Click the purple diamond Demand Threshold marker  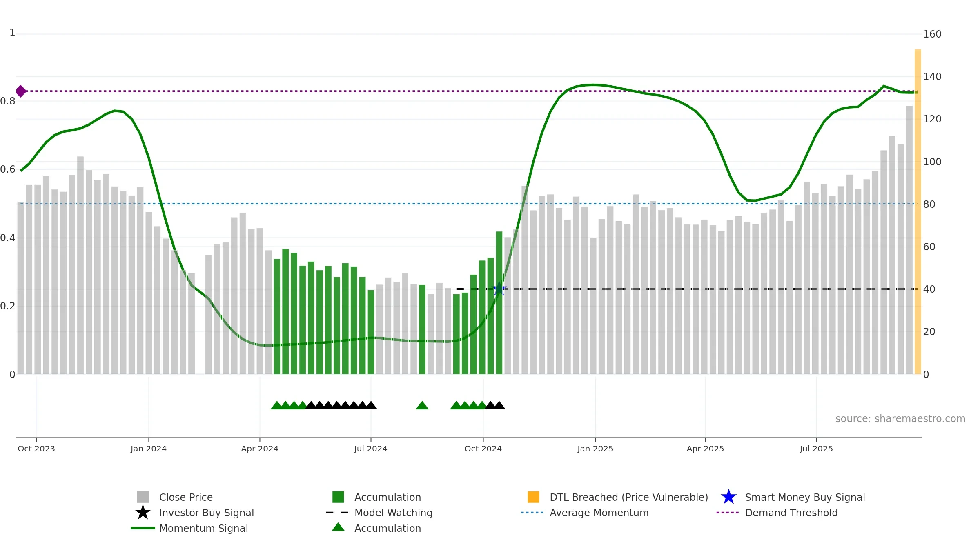[21, 91]
